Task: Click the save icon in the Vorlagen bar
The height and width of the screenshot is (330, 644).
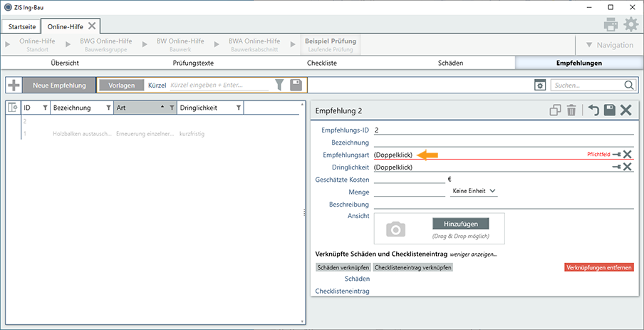Action: coord(296,86)
